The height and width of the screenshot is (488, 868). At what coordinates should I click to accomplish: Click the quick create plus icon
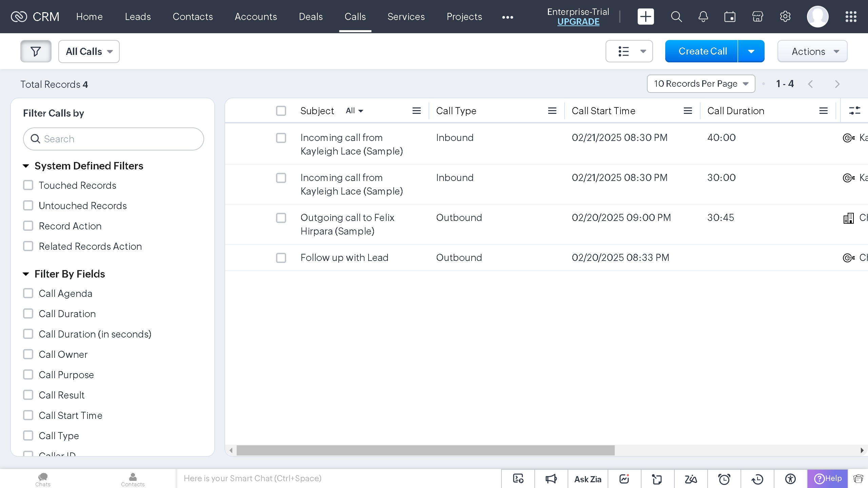pyautogui.click(x=646, y=17)
